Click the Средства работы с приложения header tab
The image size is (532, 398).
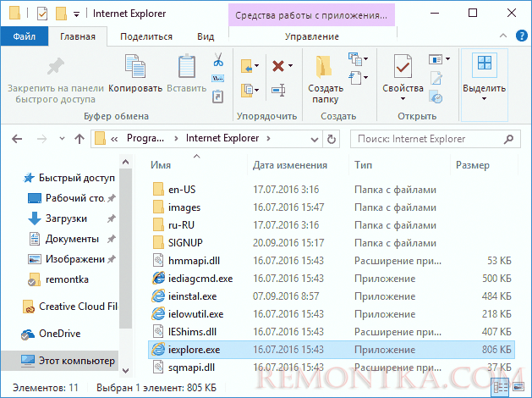(x=311, y=15)
